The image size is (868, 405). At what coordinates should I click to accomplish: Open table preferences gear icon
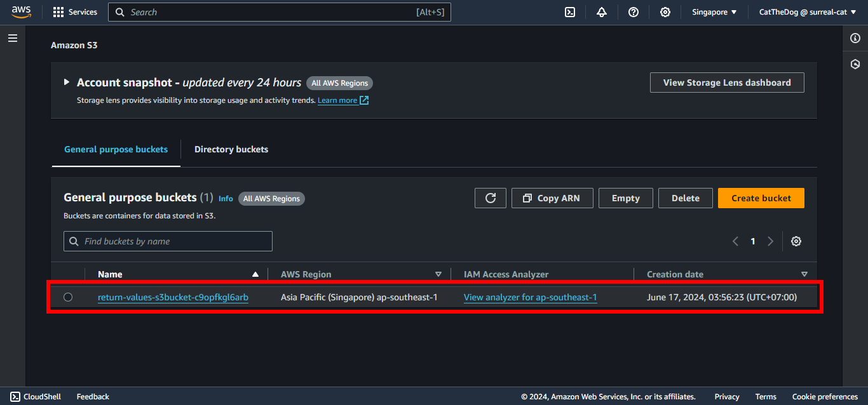(796, 241)
